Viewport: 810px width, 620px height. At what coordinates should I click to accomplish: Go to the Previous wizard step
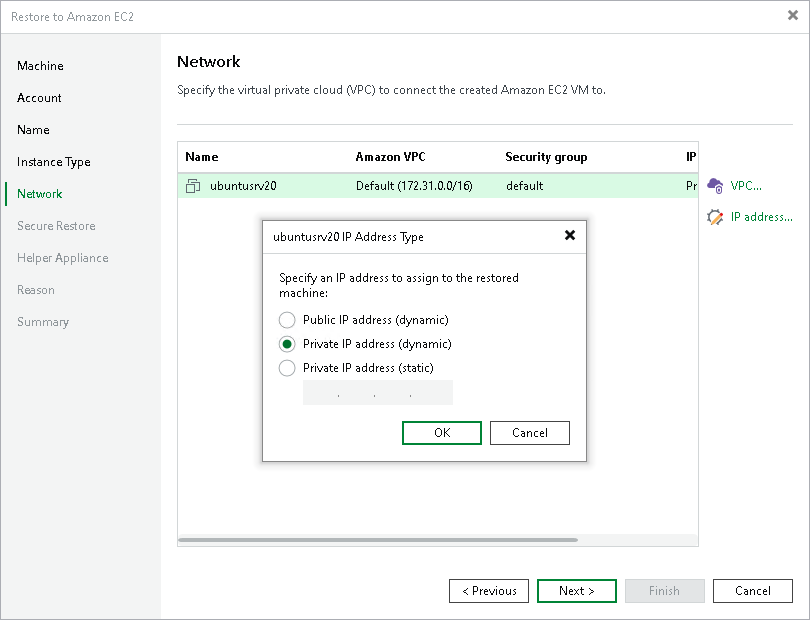489,591
